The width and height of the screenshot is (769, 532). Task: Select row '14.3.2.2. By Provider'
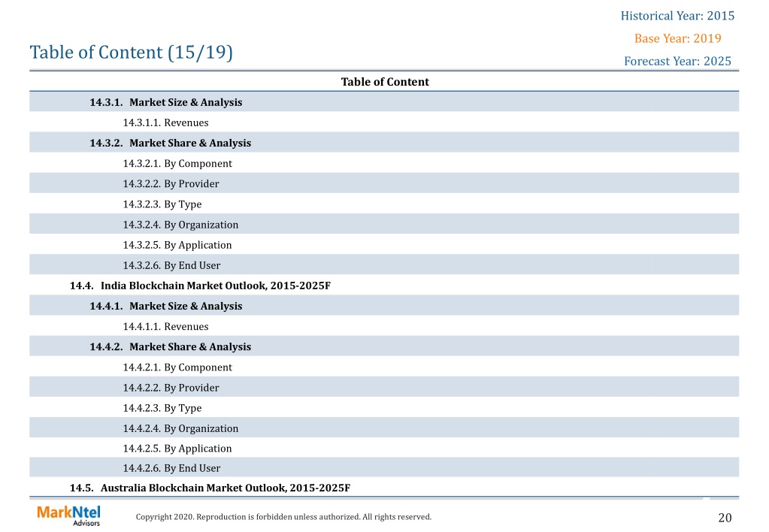tap(384, 183)
